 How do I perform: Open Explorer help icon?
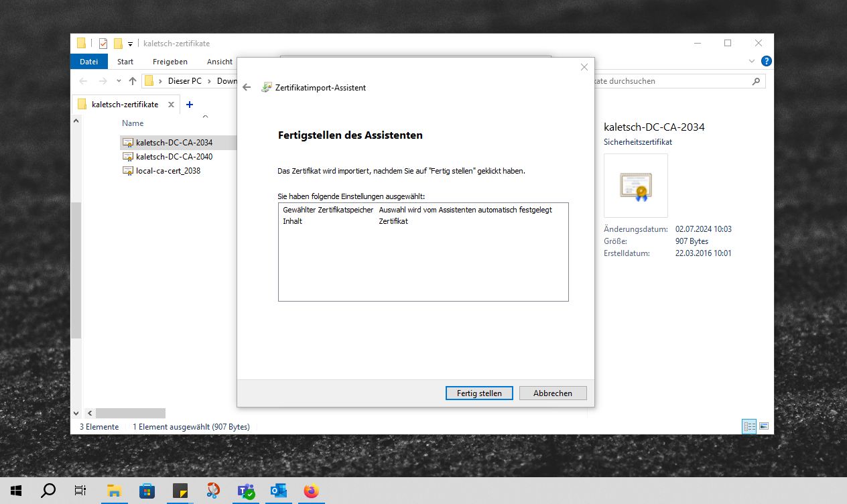coord(767,62)
